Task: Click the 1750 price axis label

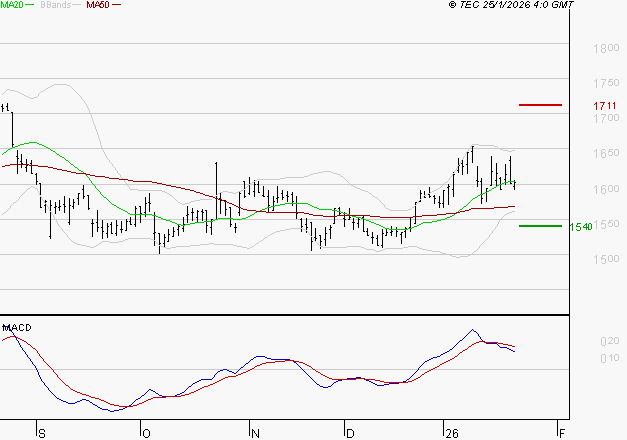Action: (x=606, y=83)
